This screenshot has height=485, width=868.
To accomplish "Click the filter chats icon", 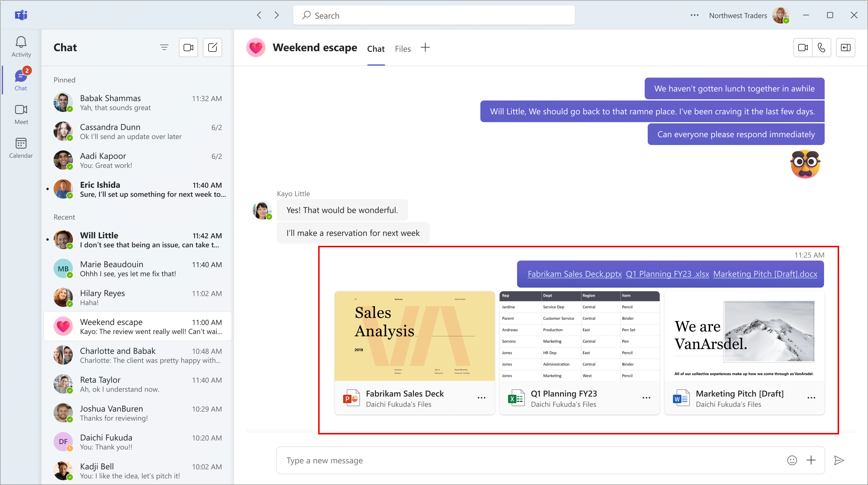I will tap(164, 48).
